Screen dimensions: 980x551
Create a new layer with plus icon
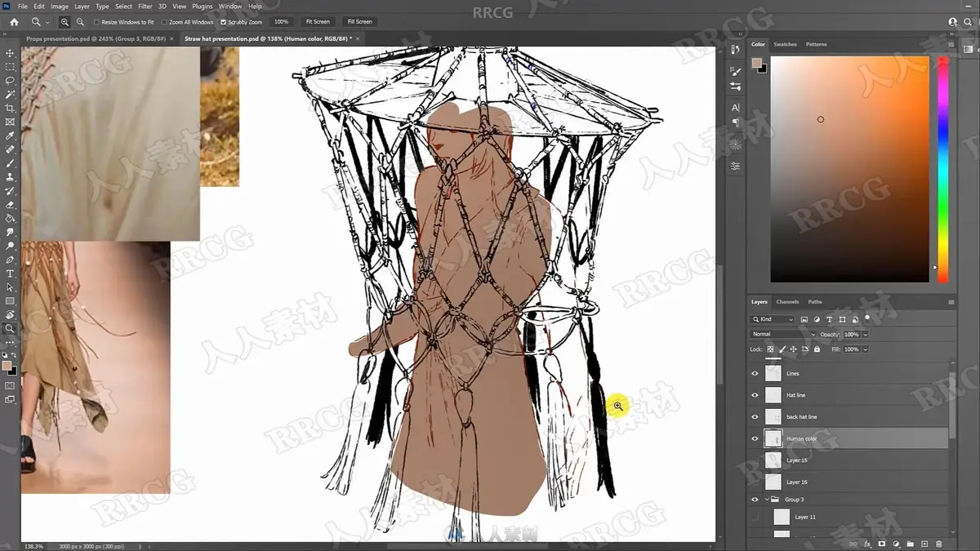[x=924, y=544]
